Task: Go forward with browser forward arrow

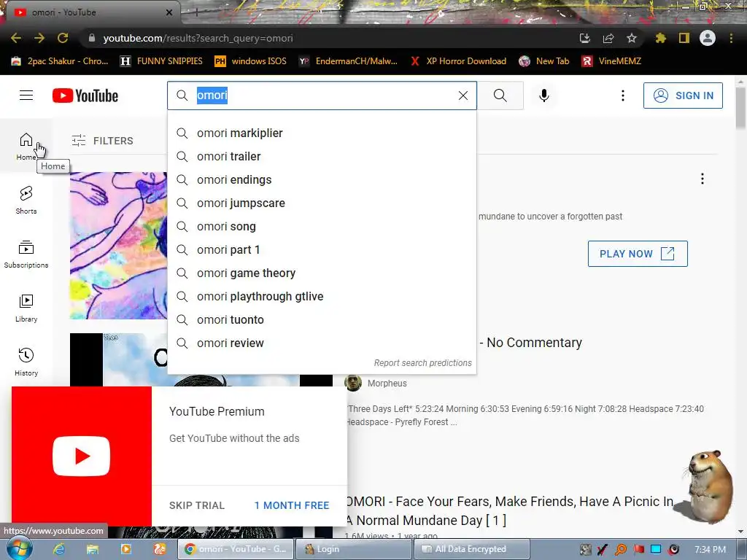Action: (x=39, y=38)
